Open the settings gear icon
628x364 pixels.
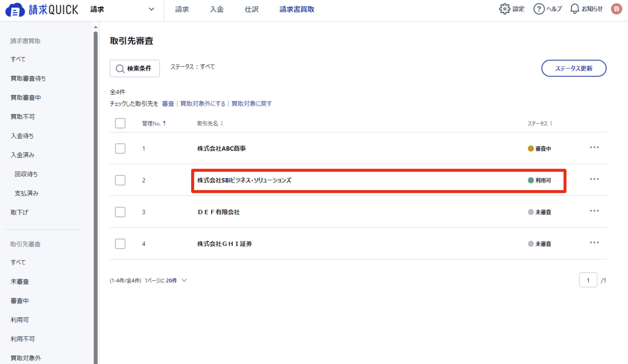[505, 9]
